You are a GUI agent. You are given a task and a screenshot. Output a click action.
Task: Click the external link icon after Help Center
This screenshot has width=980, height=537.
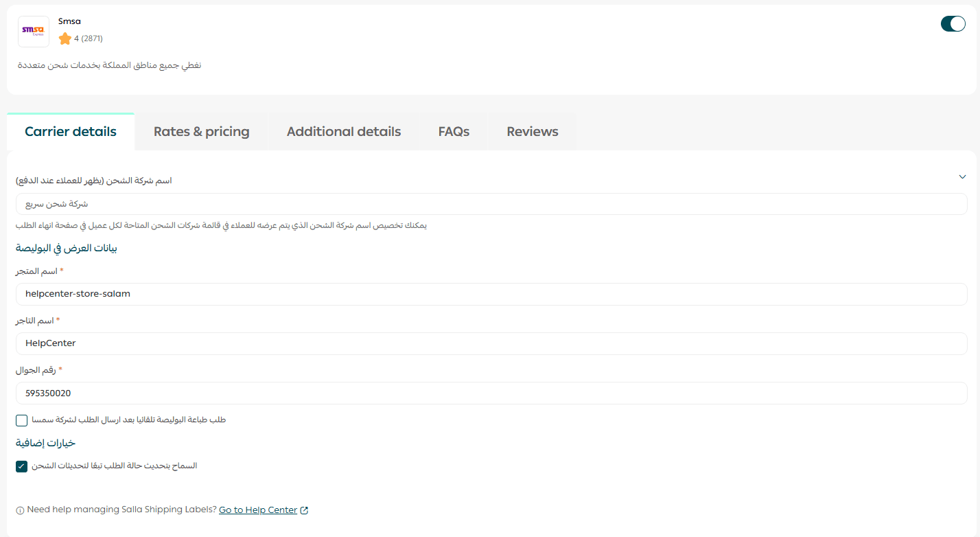[x=305, y=510]
